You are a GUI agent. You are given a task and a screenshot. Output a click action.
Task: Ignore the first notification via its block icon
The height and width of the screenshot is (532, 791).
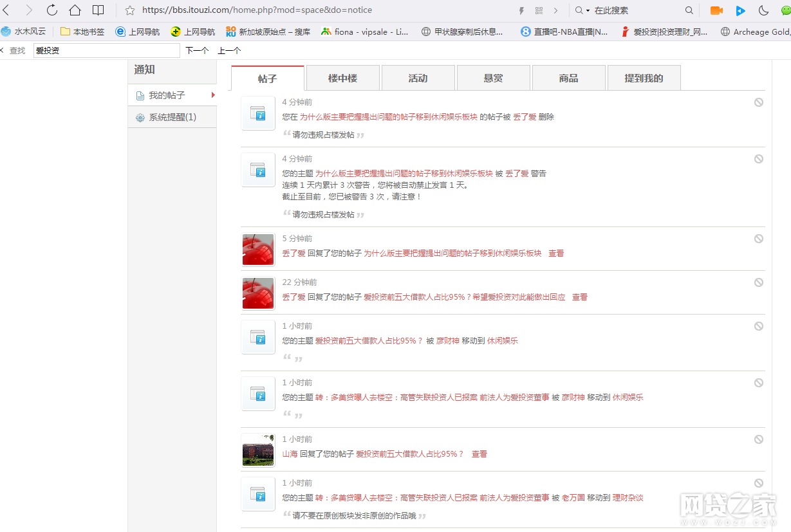point(759,102)
